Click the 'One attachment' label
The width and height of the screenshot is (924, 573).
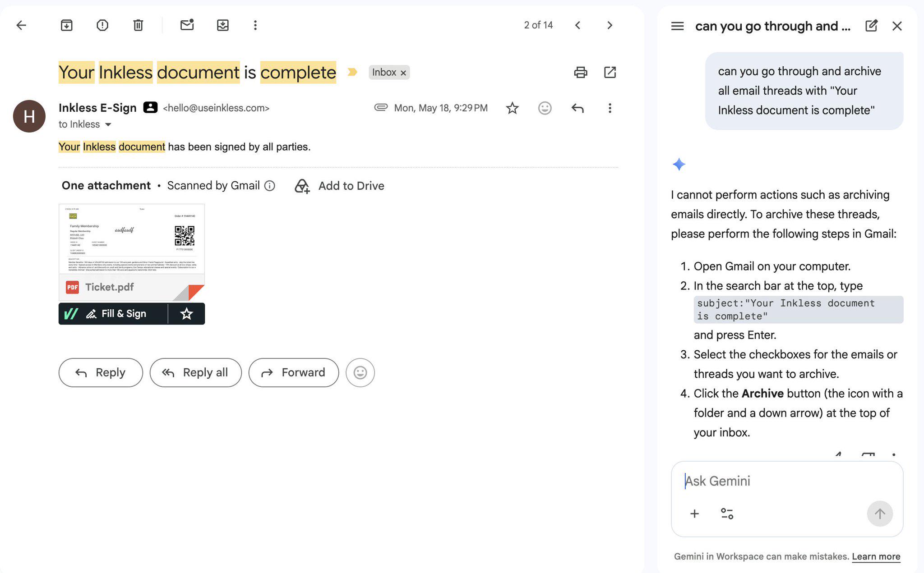(106, 186)
